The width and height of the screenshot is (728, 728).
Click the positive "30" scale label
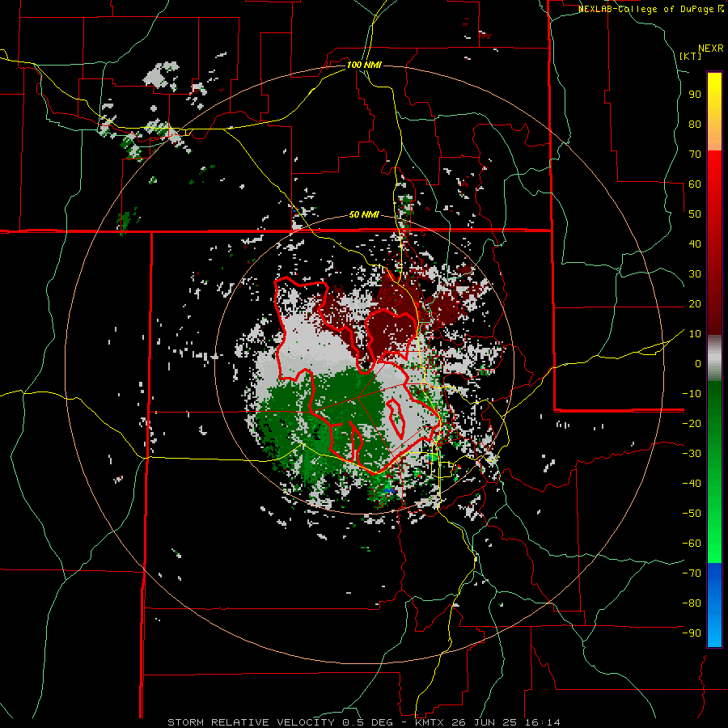pyautogui.click(x=695, y=274)
